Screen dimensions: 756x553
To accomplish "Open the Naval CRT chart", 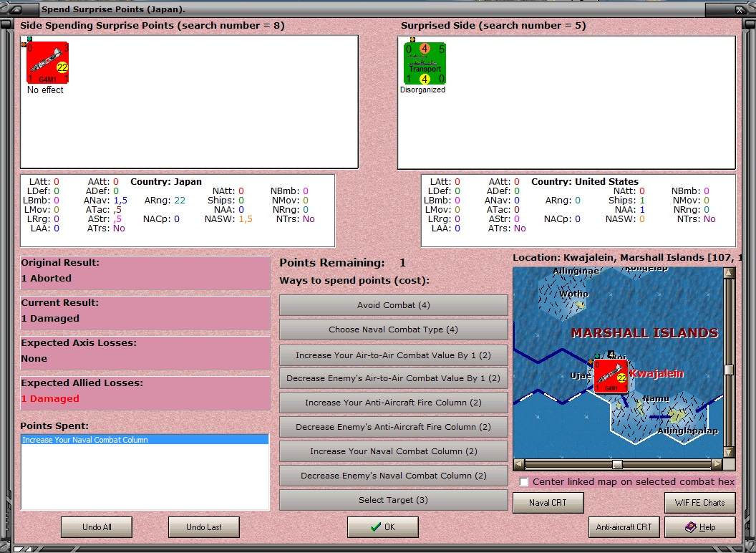I will (x=548, y=502).
